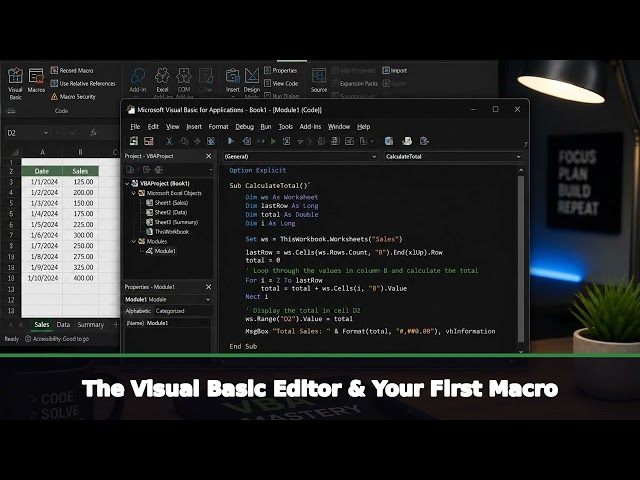Toggle Use Relative References in the Code group
The height and width of the screenshot is (480, 640).
pyautogui.click(x=83, y=83)
